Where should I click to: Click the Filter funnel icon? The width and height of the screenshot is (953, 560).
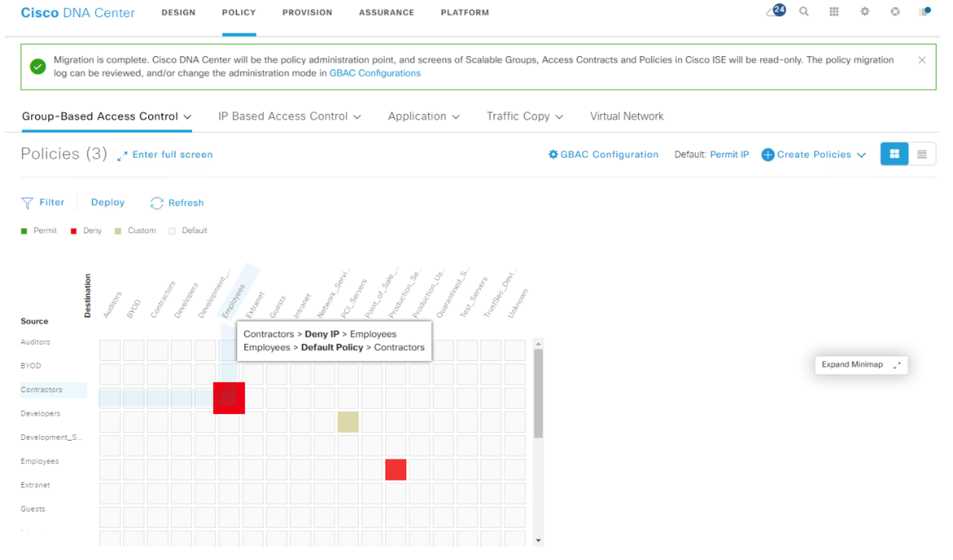coord(27,203)
